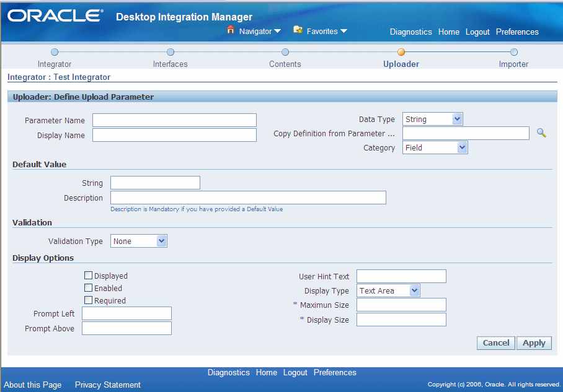This screenshot has height=392, width=563.
Task: Click the Integrator step circle
Action: [x=55, y=52]
